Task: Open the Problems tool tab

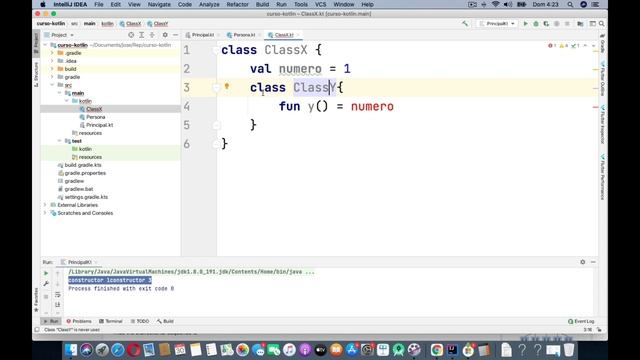Action: click(79, 321)
